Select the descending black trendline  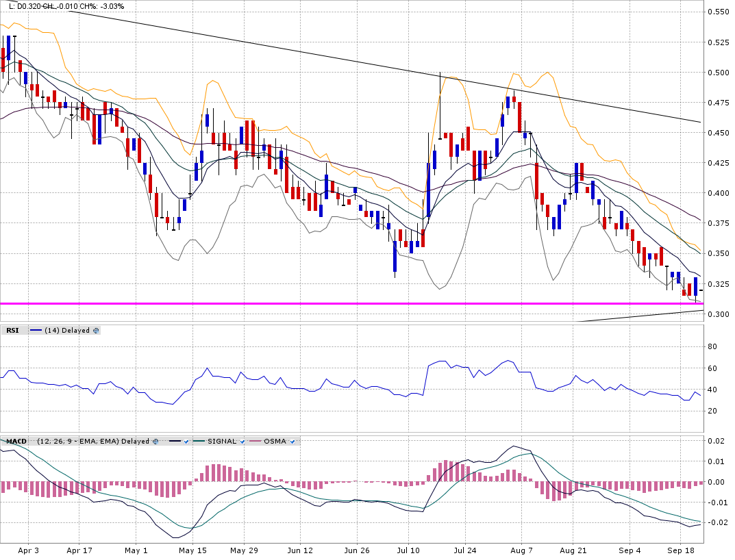[x=342, y=62]
